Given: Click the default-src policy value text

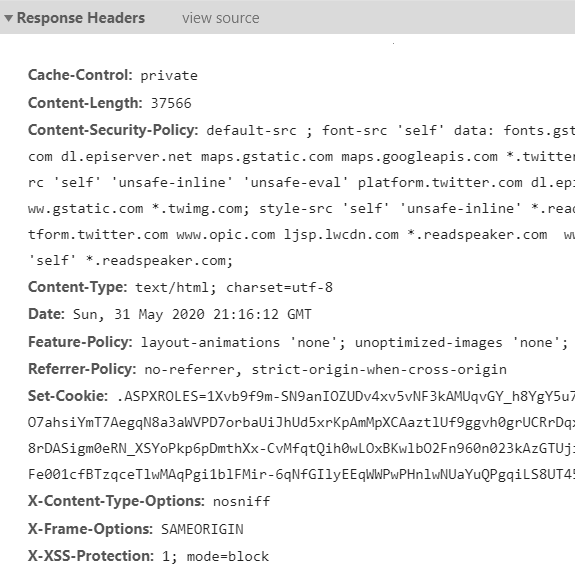Looking at the screenshot, I should 252,131.
